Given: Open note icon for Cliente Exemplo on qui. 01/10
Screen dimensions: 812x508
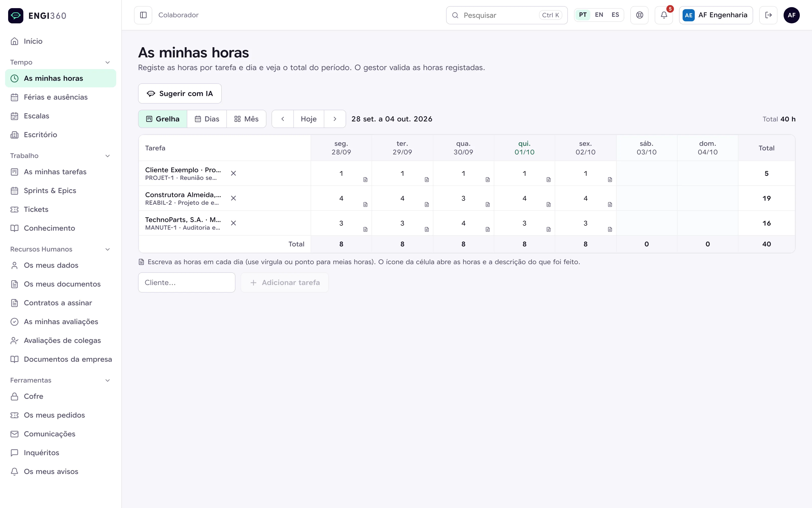Looking at the screenshot, I should (x=549, y=180).
